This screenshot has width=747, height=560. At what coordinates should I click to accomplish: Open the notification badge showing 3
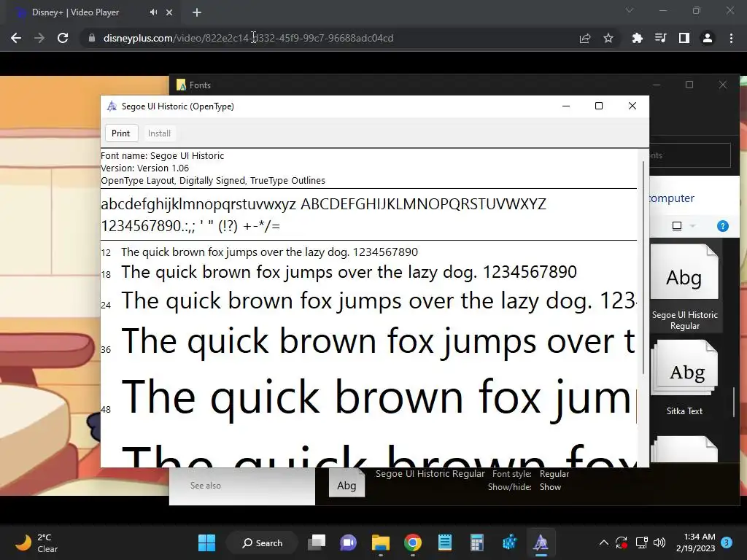pyautogui.click(x=727, y=542)
